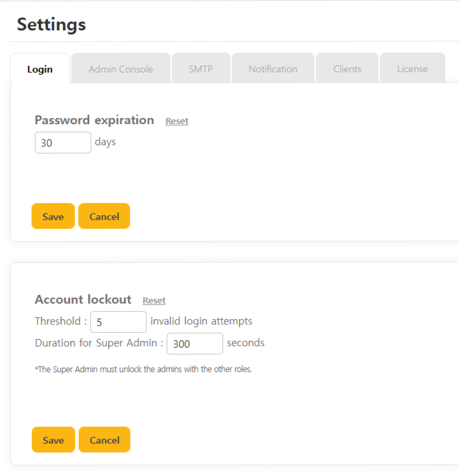Select the Clients tab
The height and width of the screenshot is (476, 459).
tap(347, 69)
